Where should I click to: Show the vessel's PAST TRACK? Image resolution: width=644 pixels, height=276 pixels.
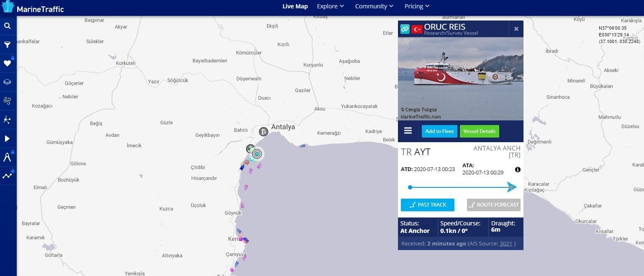pyautogui.click(x=428, y=205)
